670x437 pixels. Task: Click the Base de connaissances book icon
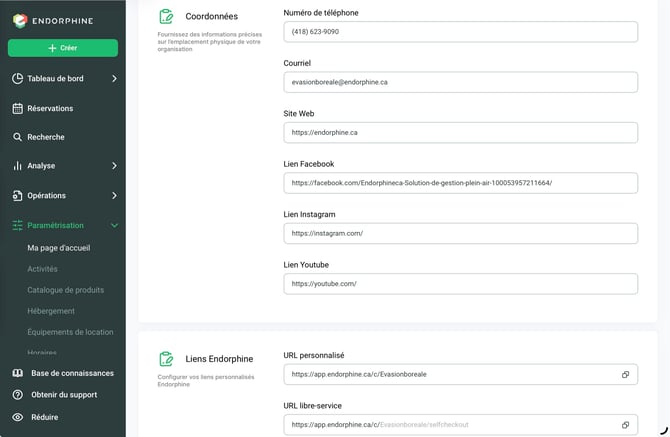(18, 373)
